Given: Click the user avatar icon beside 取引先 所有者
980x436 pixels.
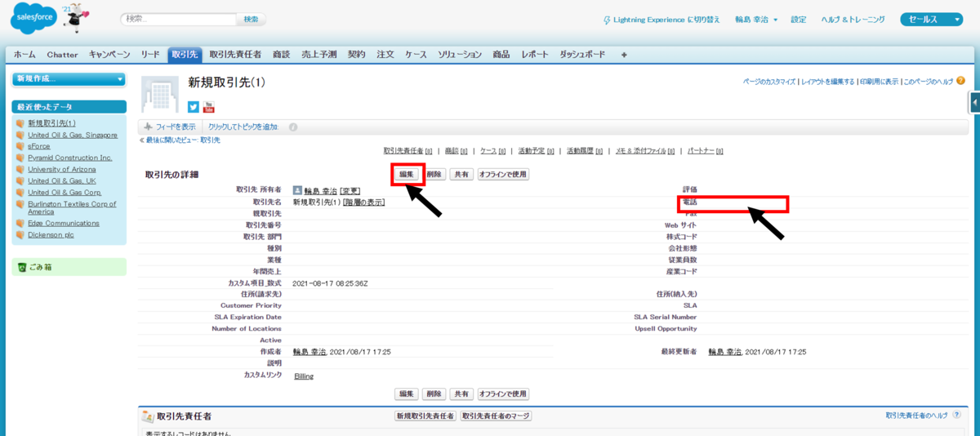Looking at the screenshot, I should click(297, 190).
